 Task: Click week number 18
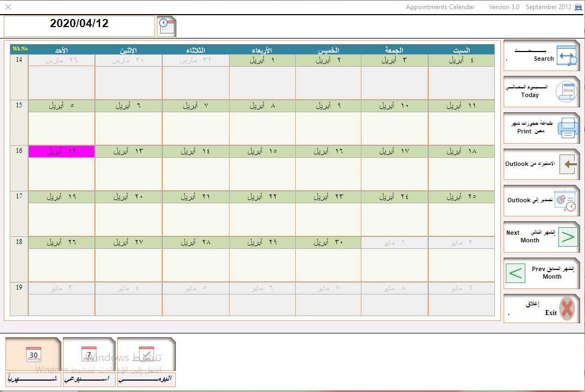pyautogui.click(x=19, y=242)
